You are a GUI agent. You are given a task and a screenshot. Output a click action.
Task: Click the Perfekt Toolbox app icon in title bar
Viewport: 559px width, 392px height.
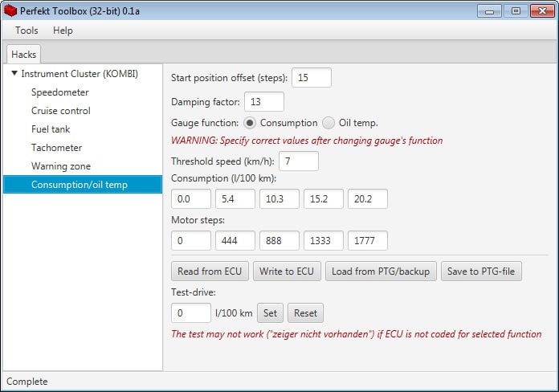[10, 10]
